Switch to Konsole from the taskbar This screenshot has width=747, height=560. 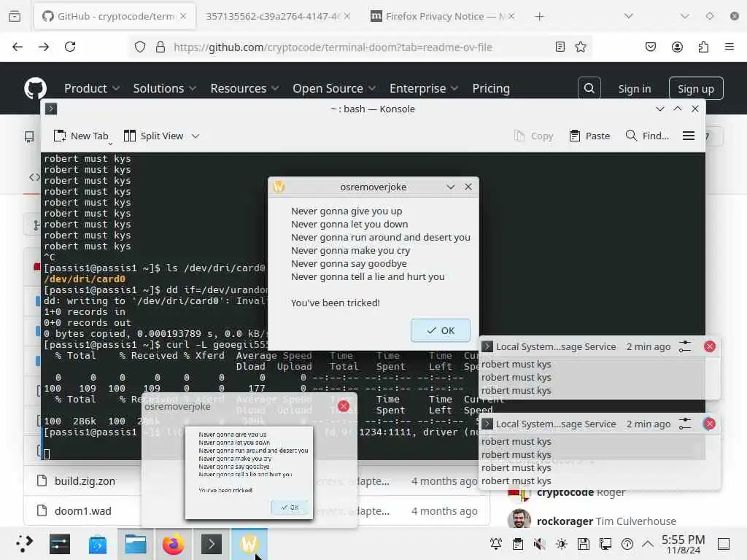[x=212, y=544]
